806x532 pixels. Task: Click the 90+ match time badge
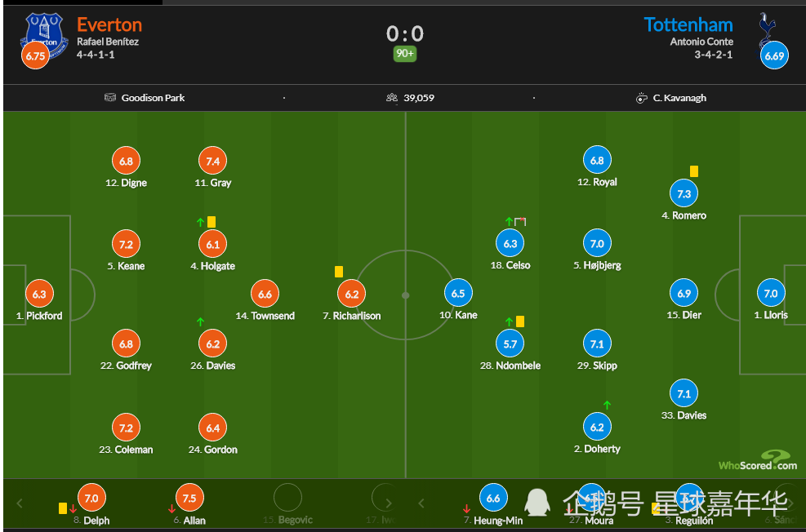(x=405, y=53)
